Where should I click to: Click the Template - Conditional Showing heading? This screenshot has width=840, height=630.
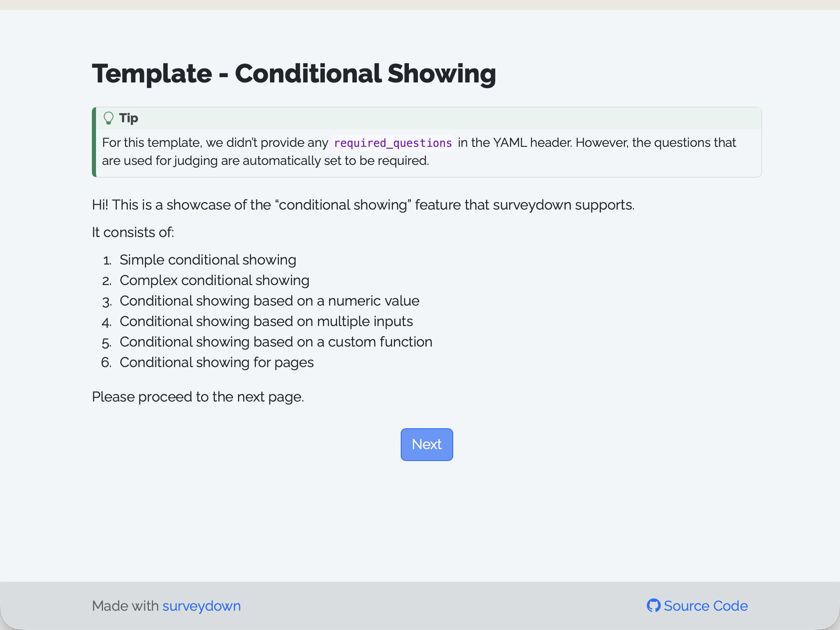(x=294, y=73)
